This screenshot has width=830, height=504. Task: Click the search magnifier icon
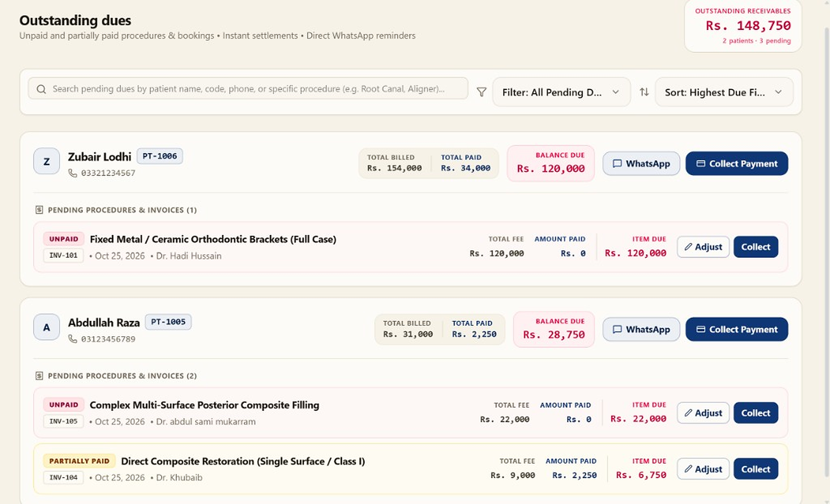41,89
